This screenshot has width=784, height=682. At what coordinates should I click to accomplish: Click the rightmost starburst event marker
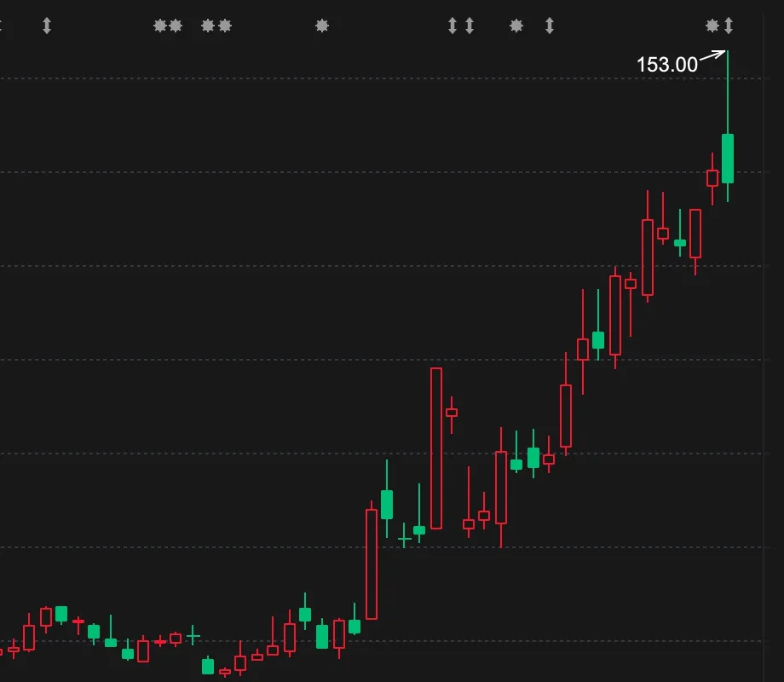coord(712,26)
